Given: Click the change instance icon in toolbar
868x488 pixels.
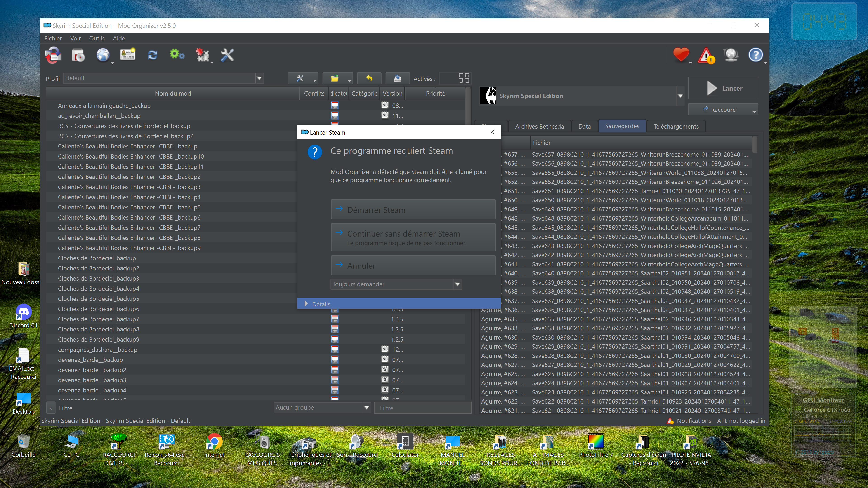Looking at the screenshot, I should (x=53, y=55).
